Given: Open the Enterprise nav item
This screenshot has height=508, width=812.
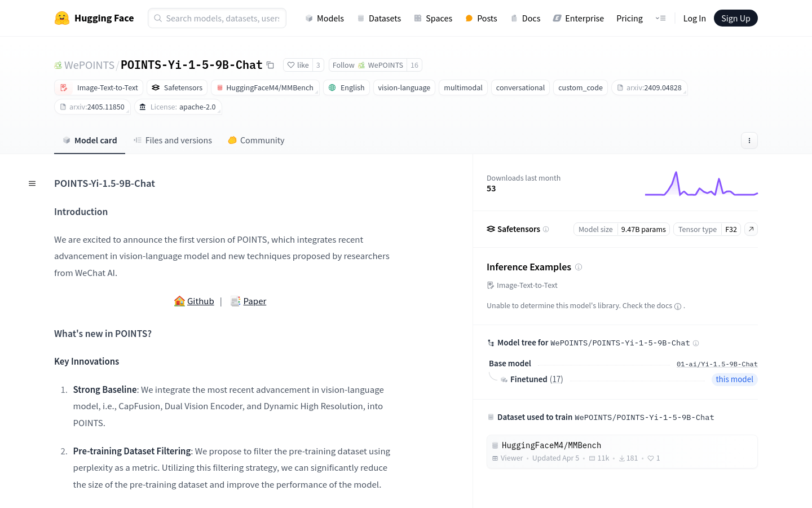Looking at the screenshot, I should tap(578, 18).
